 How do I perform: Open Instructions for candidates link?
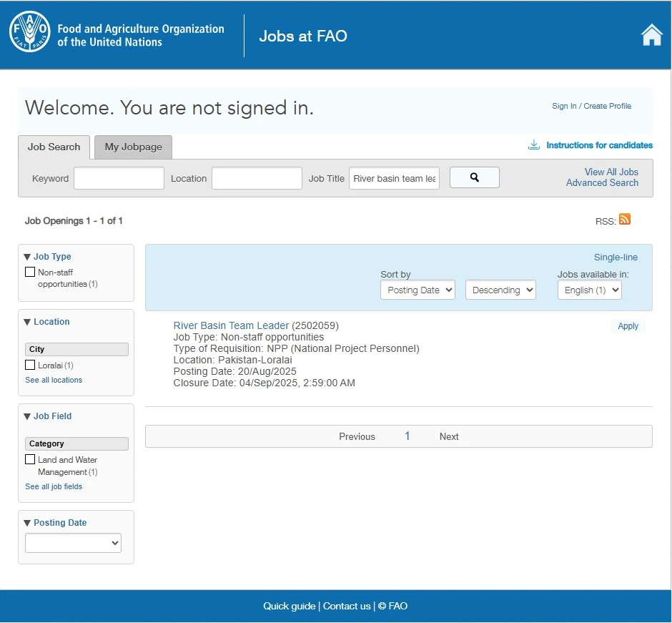(599, 145)
